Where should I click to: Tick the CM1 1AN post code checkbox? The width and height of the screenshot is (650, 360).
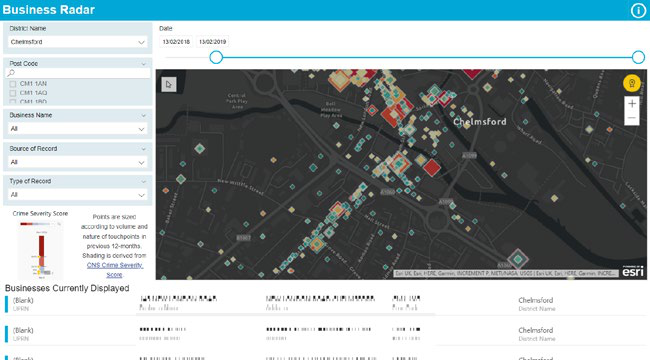tap(13, 84)
